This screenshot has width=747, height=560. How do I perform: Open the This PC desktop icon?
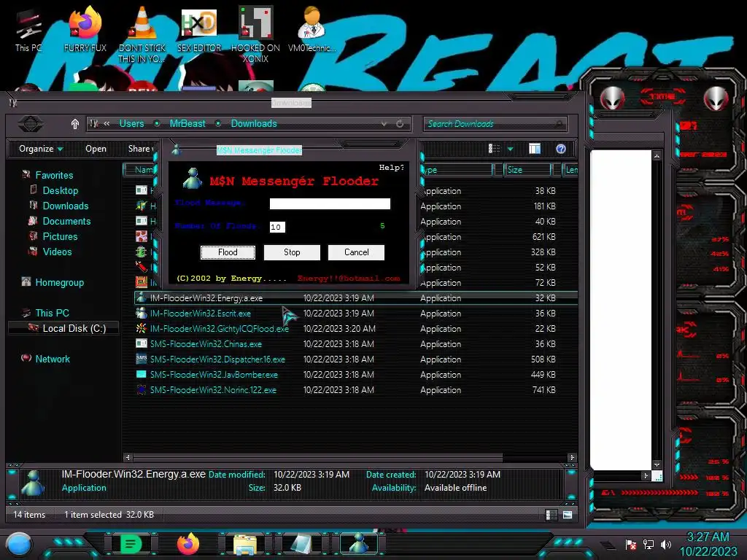pyautogui.click(x=28, y=29)
